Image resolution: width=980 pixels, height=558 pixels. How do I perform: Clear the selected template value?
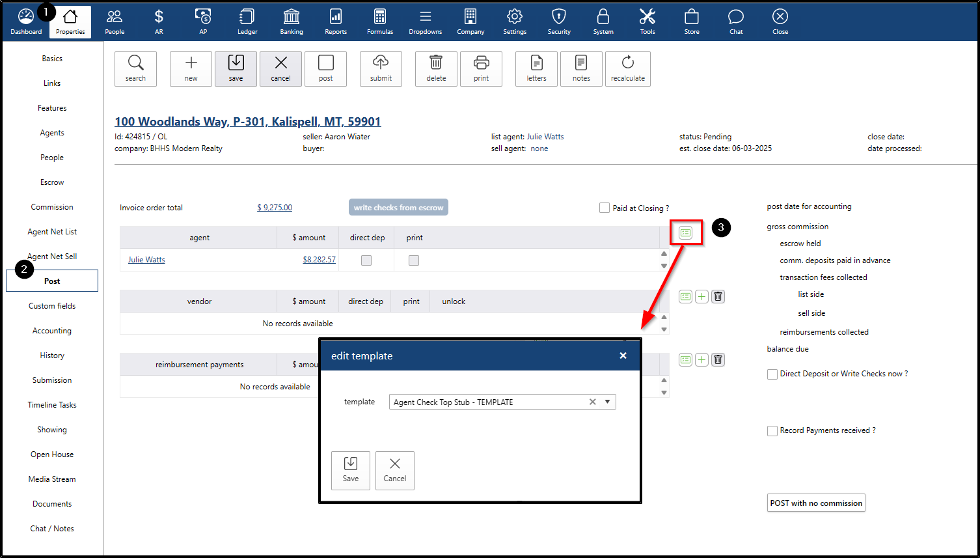pyautogui.click(x=593, y=402)
